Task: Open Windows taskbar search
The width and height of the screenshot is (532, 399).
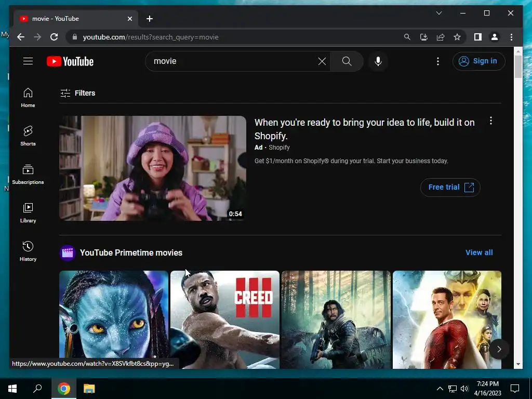Action: pos(37,389)
